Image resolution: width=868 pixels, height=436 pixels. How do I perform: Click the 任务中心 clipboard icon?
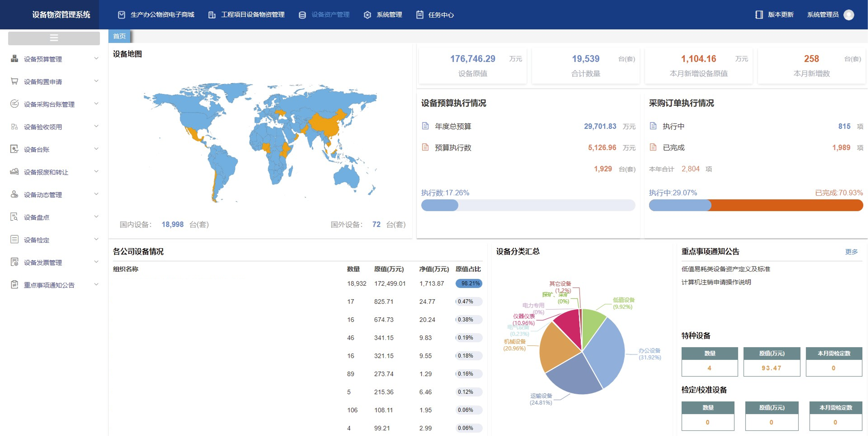point(419,15)
